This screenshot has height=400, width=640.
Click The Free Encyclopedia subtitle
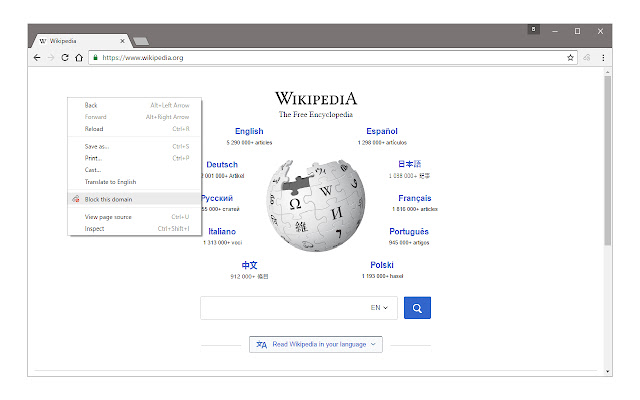coord(316,115)
